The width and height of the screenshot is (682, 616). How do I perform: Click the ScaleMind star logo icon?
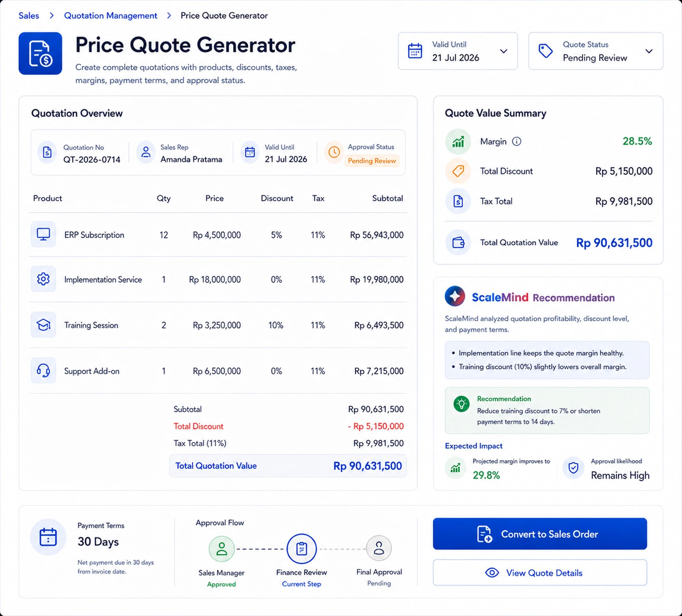[x=455, y=296]
